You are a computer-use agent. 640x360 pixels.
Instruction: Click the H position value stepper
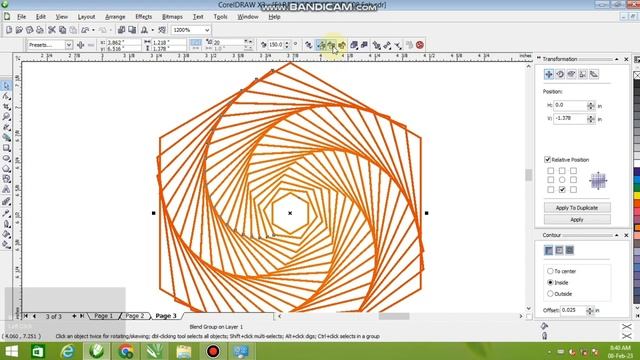[x=591, y=105]
